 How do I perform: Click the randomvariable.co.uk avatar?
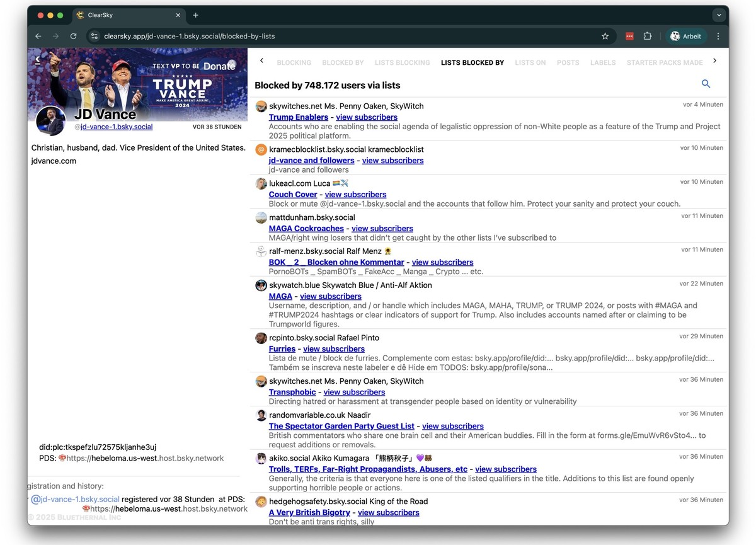tap(261, 415)
